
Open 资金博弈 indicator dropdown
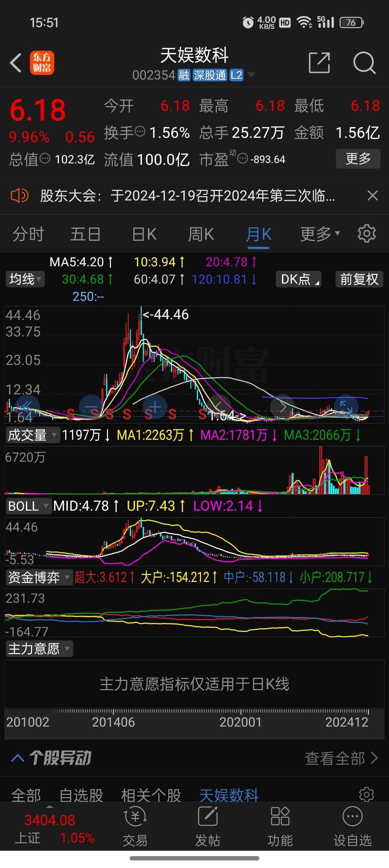(39, 577)
